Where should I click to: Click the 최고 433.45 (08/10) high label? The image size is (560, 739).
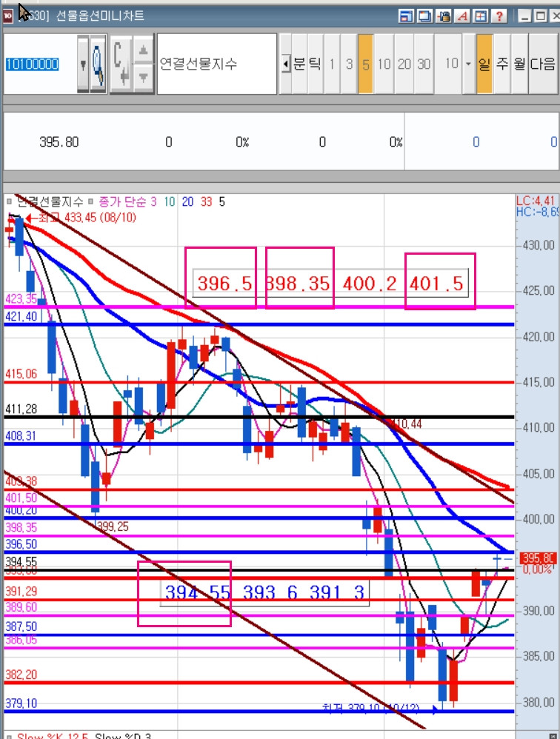(87, 217)
